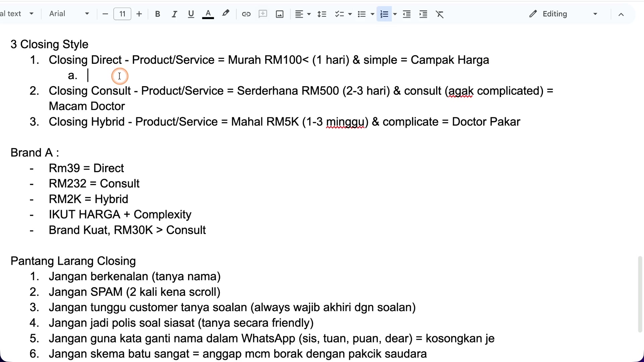Click the "Brand A :" heading

(35, 153)
